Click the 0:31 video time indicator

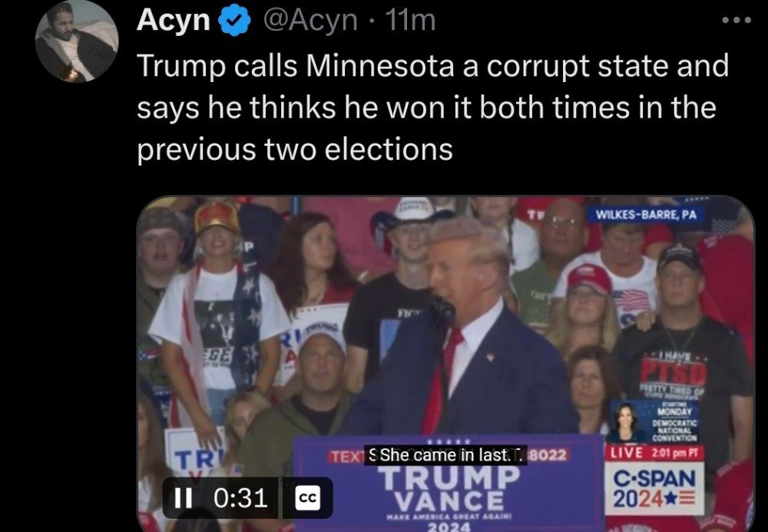tap(240, 498)
